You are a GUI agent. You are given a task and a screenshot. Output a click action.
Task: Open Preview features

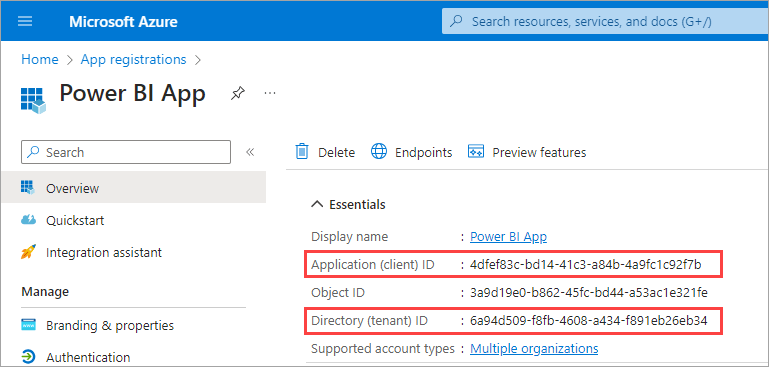[527, 152]
